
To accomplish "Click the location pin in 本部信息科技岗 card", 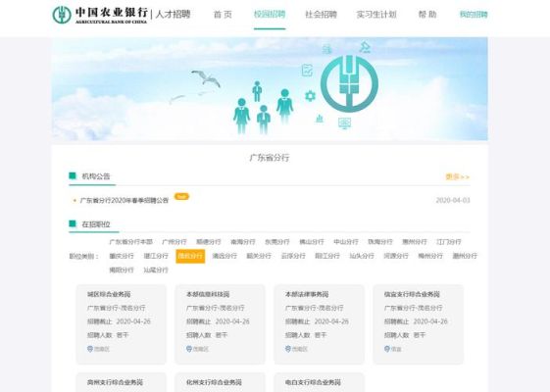I will point(189,349).
